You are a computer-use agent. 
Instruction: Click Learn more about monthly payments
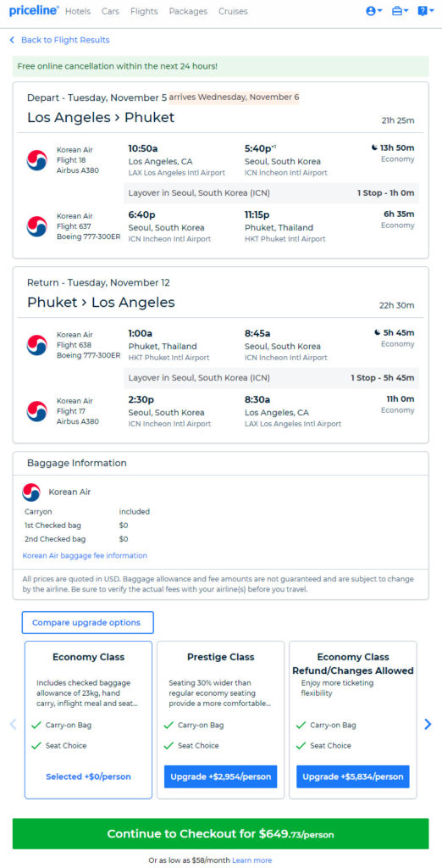point(251,860)
